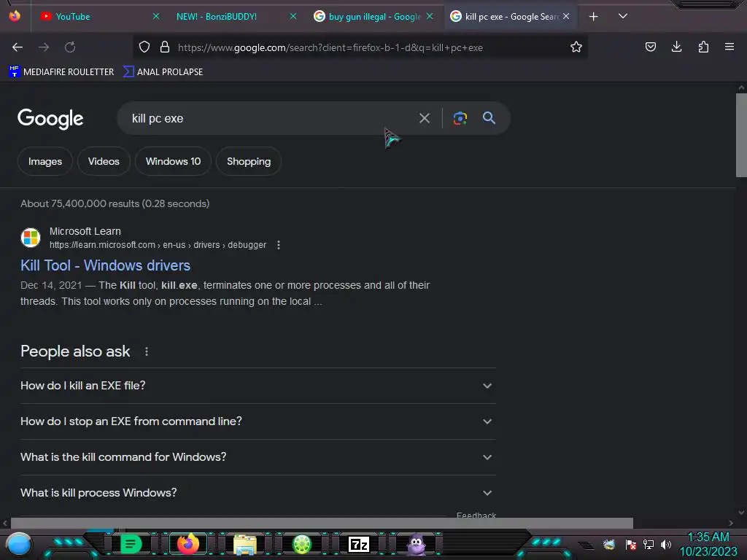The image size is (747, 560).
Task: Expand 'How do I stop an EXE from command line?'
Action: coord(258,421)
